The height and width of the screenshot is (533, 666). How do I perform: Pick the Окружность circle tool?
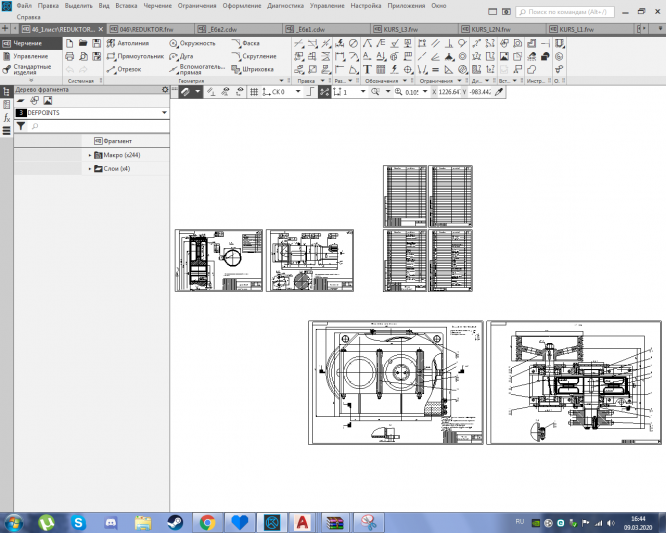click(x=191, y=44)
